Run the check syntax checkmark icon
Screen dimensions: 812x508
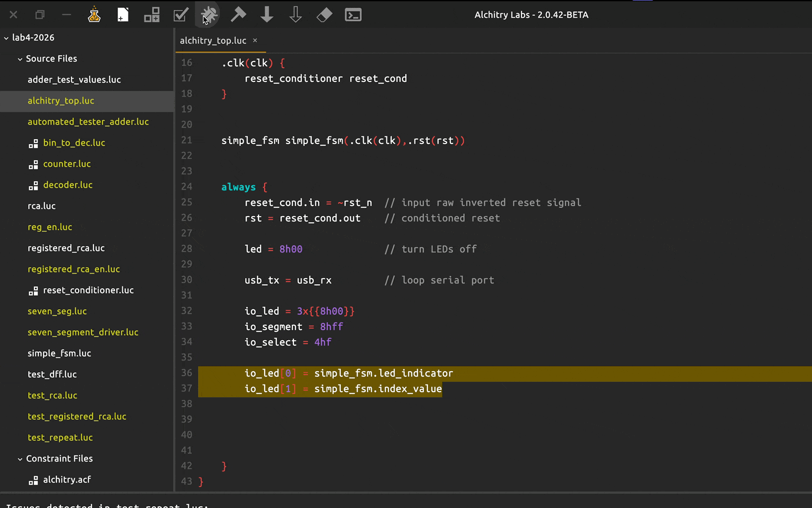coord(180,15)
